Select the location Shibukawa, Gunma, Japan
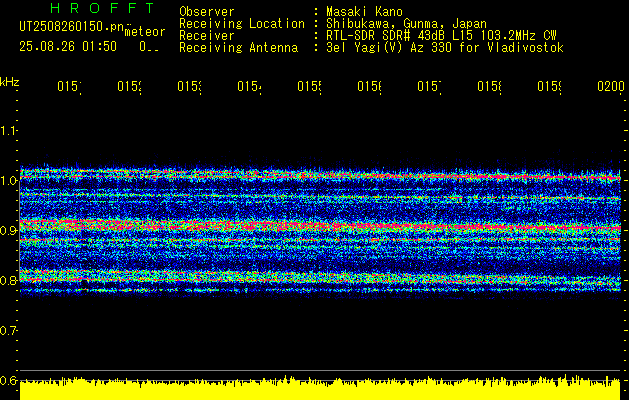 (406, 24)
